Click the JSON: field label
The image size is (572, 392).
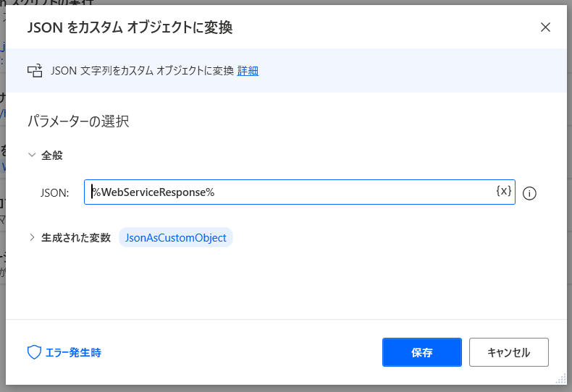[55, 192]
